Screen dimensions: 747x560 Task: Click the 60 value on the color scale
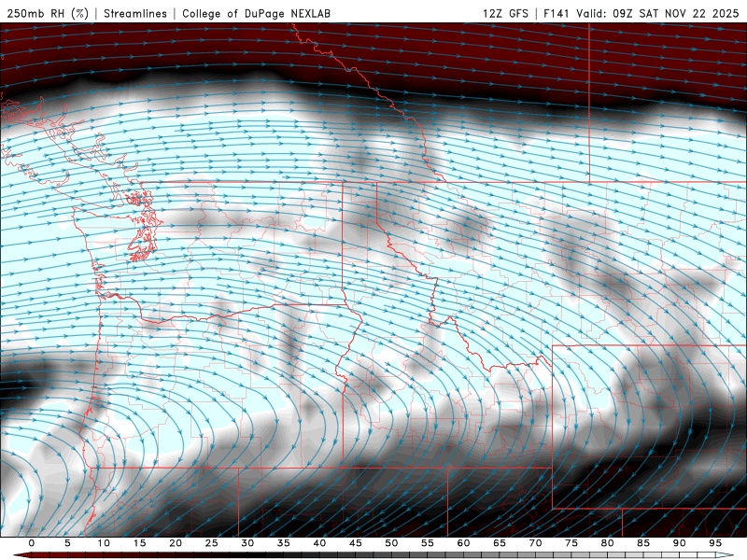tap(463, 543)
